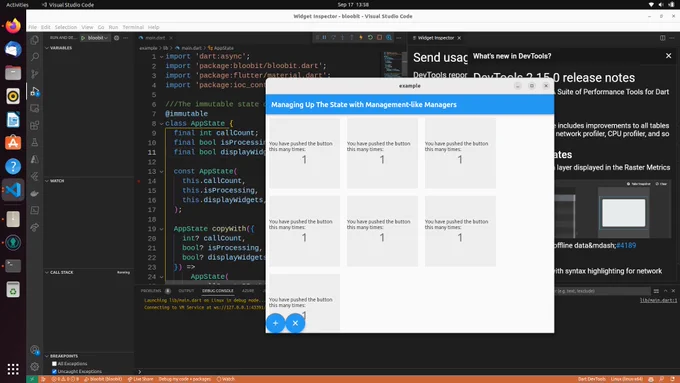This screenshot has width=680, height=383.
Task: Open the Accounts icon in activity bar
Action: [35, 350]
